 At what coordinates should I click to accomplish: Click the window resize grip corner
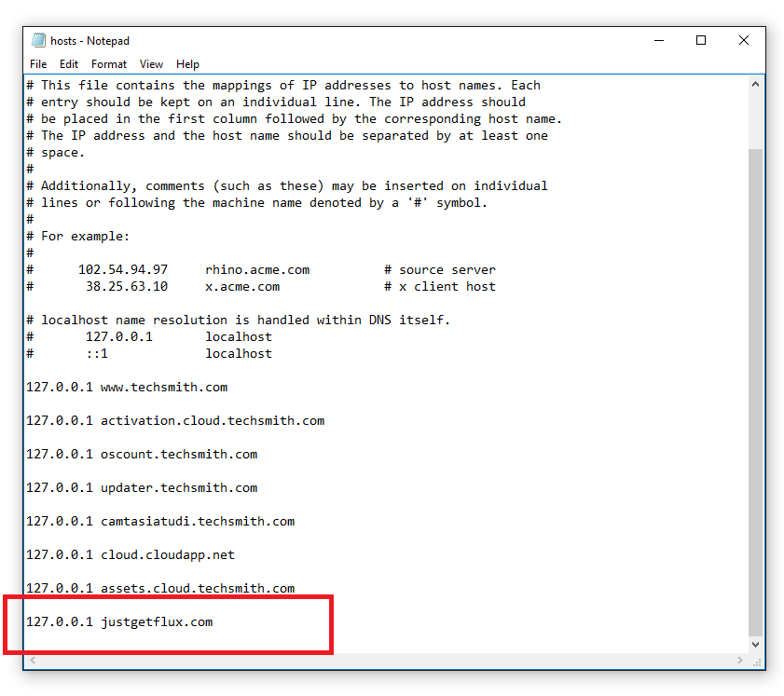click(x=757, y=662)
